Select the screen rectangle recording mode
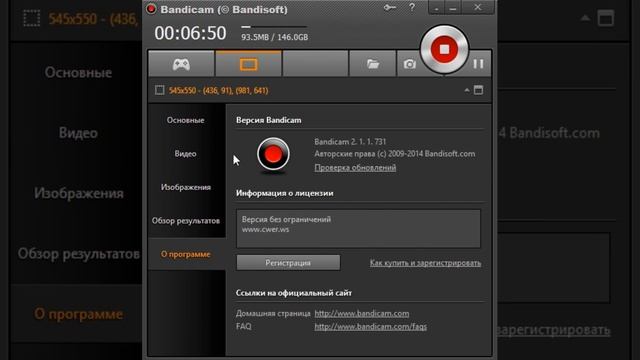The width and height of the screenshot is (640, 360). click(x=249, y=64)
